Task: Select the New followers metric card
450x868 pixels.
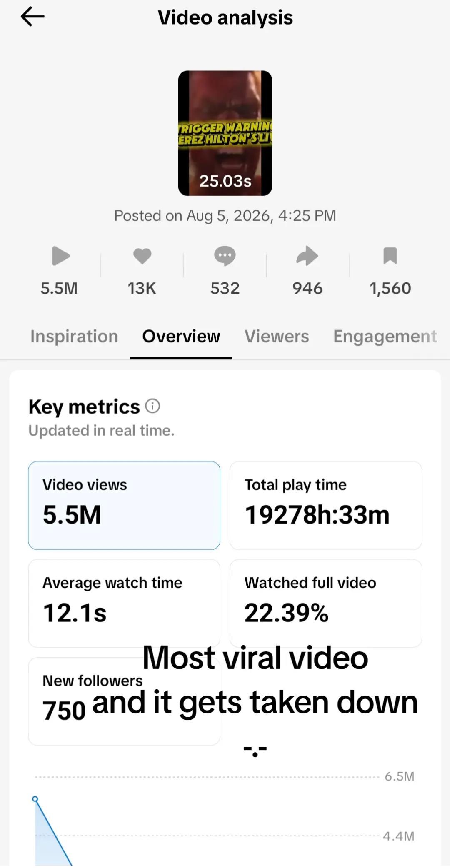Action: coord(124,701)
